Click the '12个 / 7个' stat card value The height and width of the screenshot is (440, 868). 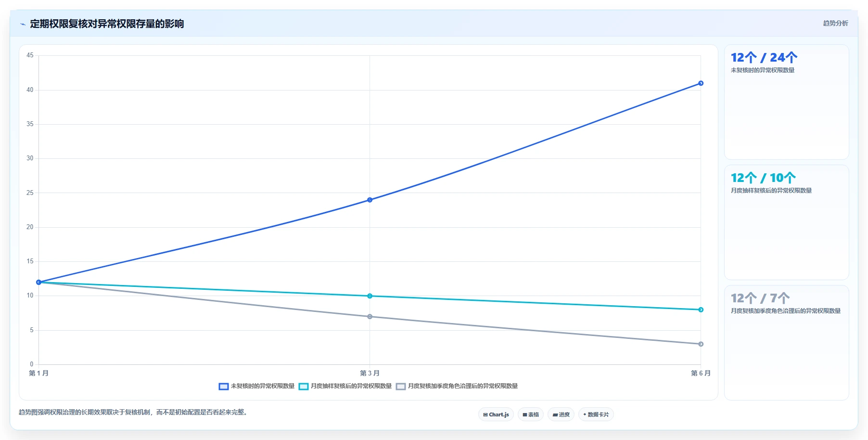pos(760,298)
